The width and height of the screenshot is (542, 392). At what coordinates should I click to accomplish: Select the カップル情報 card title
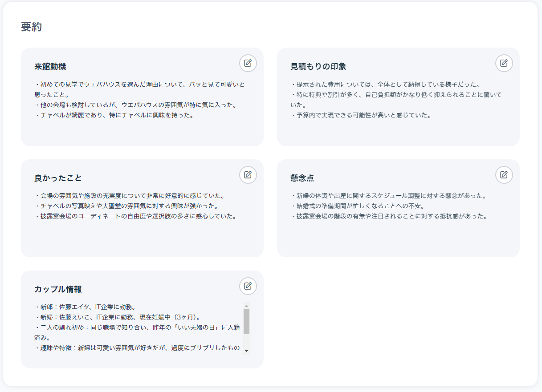pos(58,289)
